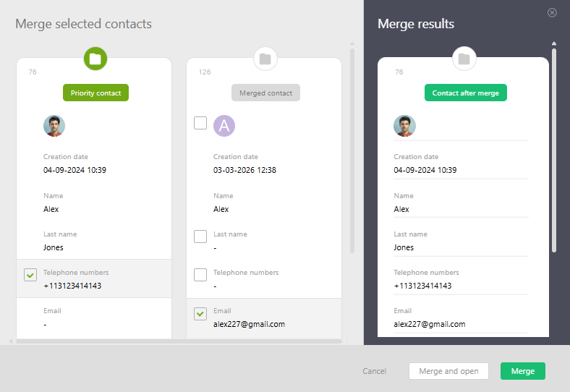The image size is (570, 392).
Task: Uncheck the Email checkbox for alex227@gmail.com
Action: [200, 313]
